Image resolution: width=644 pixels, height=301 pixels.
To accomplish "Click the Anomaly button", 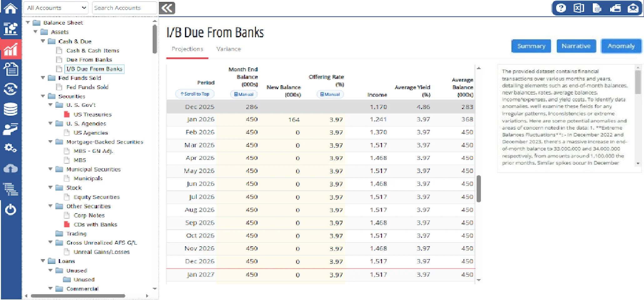I will tap(621, 46).
